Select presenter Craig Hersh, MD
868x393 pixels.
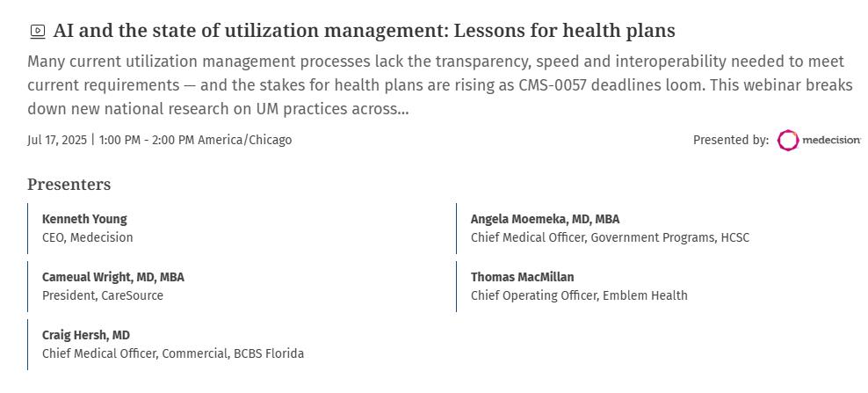click(86, 335)
